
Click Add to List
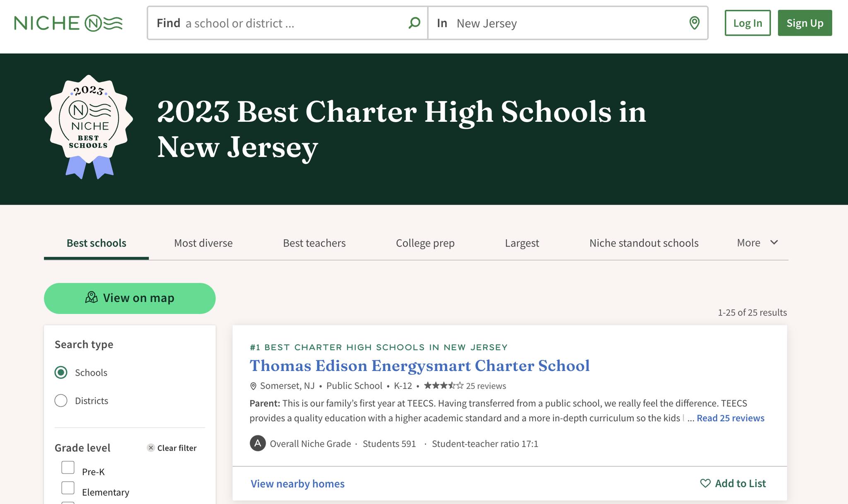733,483
